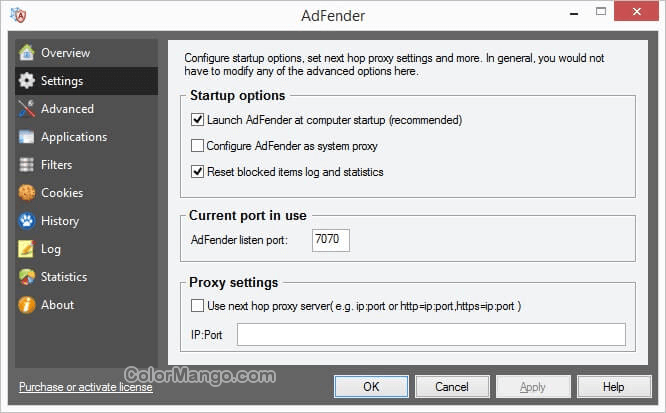This screenshot has height=413, width=666.
Task: Click the Apply button
Action: [x=533, y=387]
